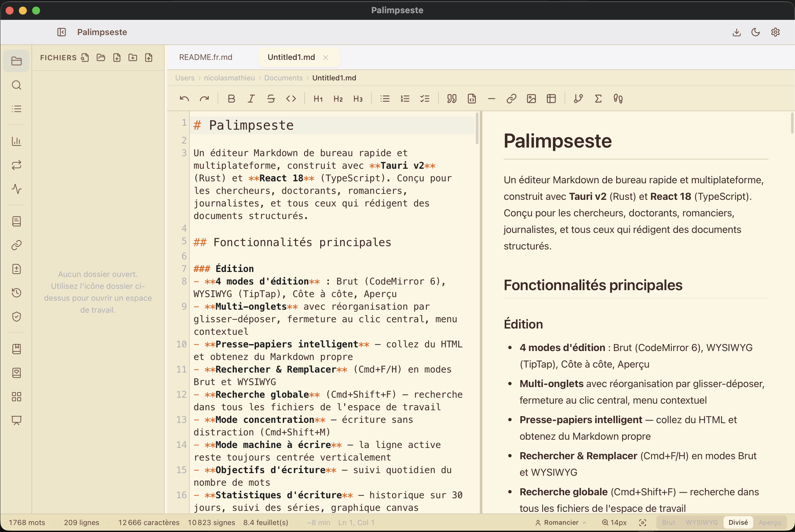Open settings via the gear icon
The image size is (795, 532).
(775, 32)
